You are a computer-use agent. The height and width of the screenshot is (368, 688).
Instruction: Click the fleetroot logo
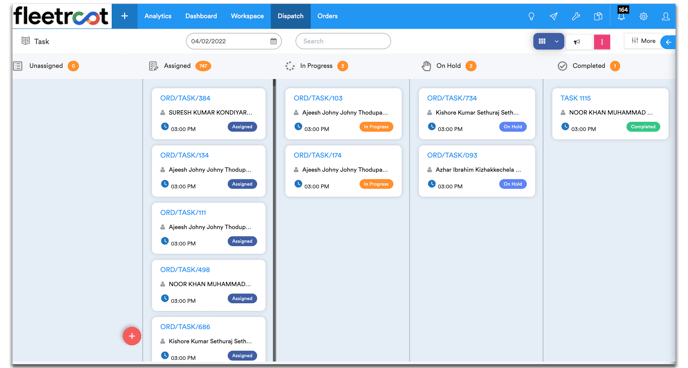61,16
